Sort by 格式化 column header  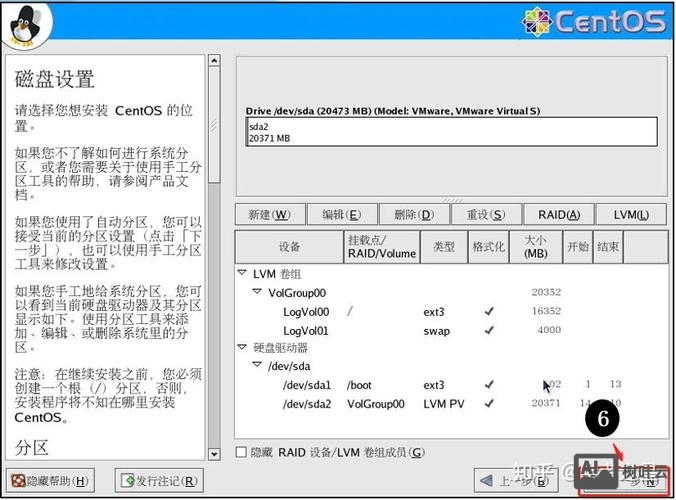pyautogui.click(x=488, y=247)
